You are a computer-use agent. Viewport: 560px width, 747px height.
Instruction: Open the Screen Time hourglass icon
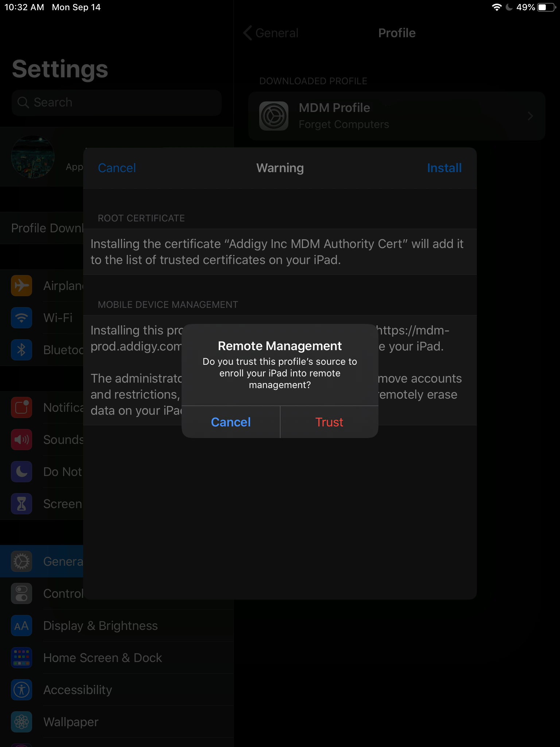pyautogui.click(x=22, y=504)
